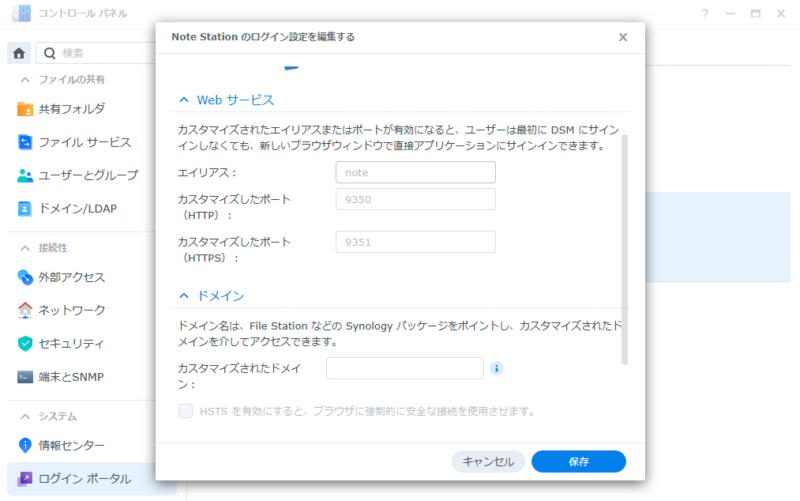Minimize the Control Panel window
The height and width of the screenshot is (501, 800).
(730, 14)
